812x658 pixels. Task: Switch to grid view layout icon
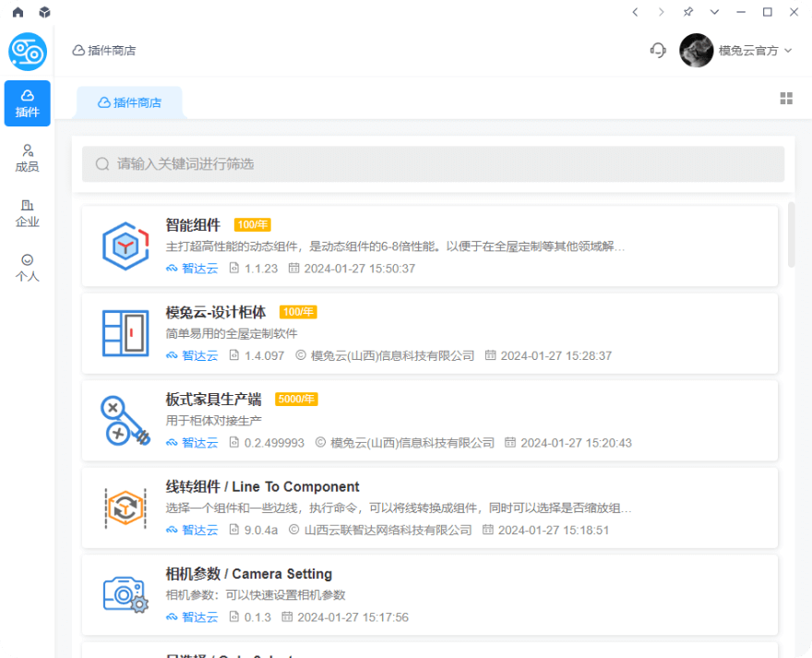click(786, 99)
